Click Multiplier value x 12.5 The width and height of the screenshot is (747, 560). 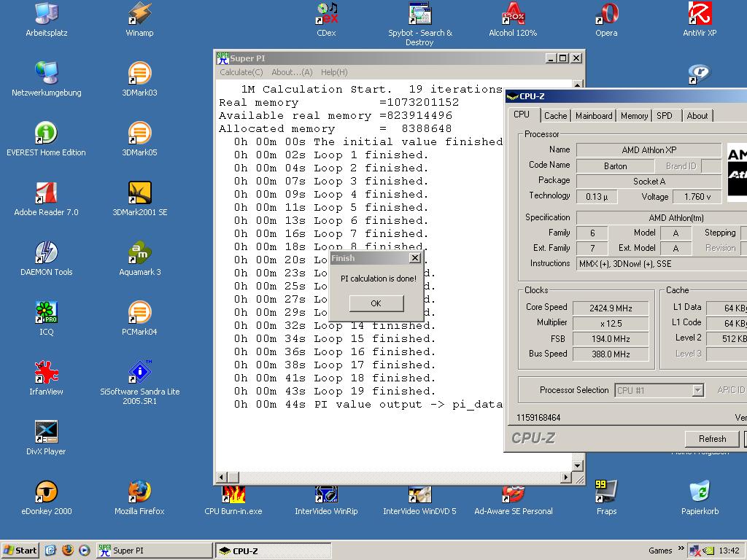611,323
